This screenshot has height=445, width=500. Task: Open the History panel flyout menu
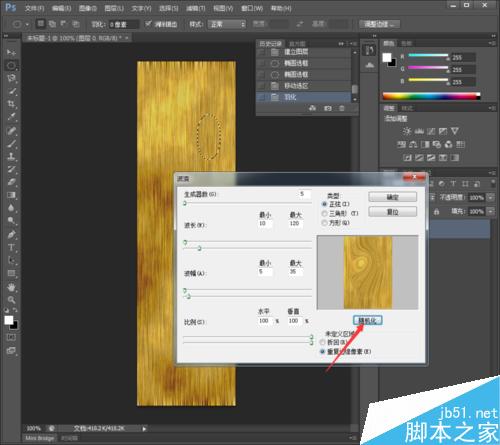[353, 44]
